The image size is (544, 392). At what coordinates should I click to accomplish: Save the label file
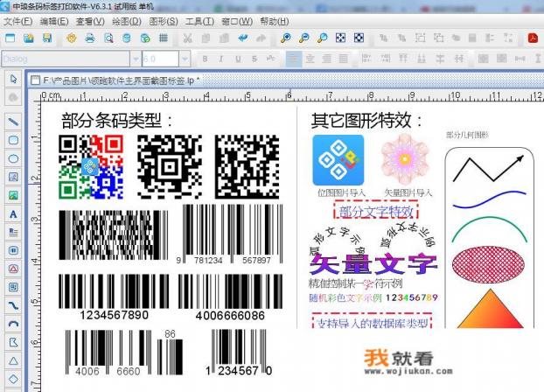pos(49,38)
